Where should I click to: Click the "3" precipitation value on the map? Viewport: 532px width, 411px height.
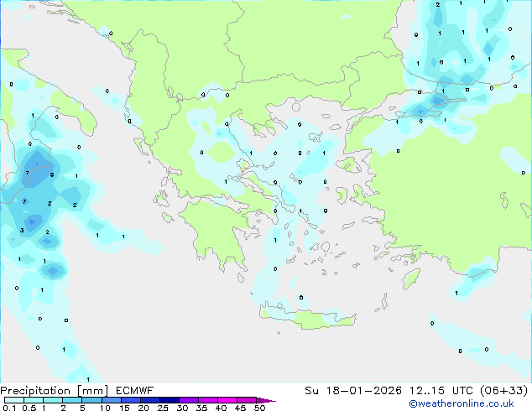click(22, 231)
